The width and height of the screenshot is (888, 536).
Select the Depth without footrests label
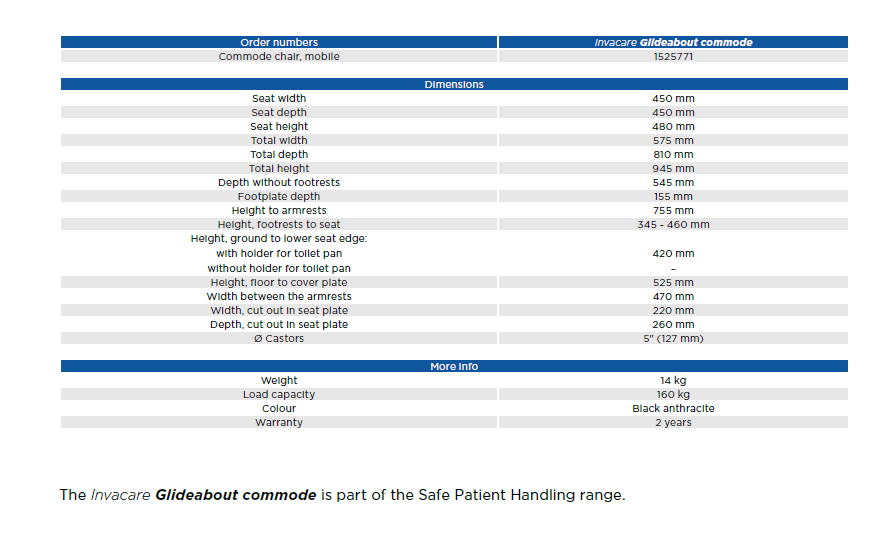click(279, 183)
